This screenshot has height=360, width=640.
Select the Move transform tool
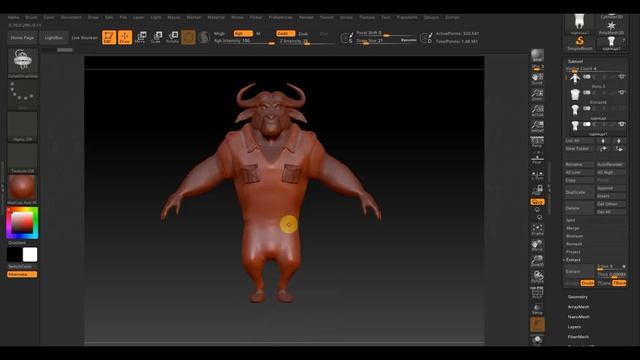coord(140,37)
